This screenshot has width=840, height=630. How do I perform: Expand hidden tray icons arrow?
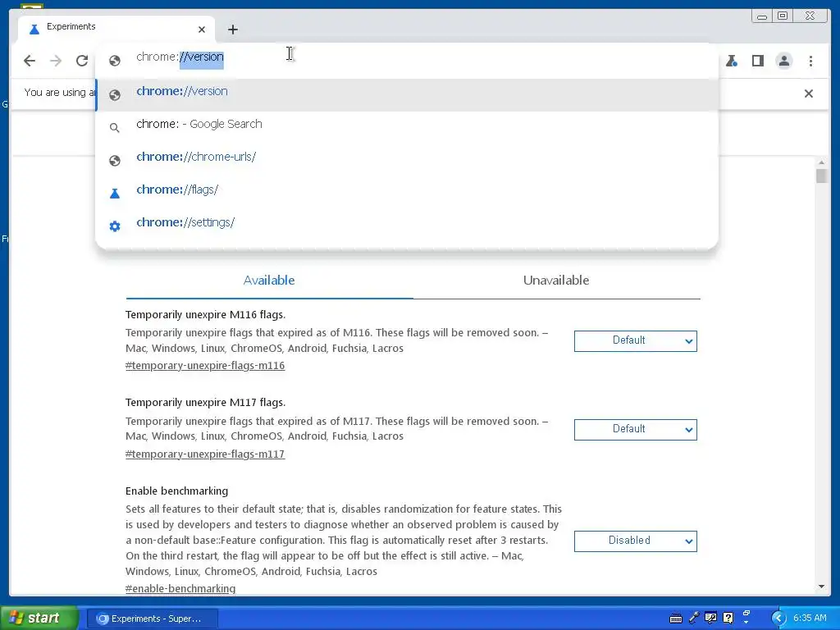pyautogui.click(x=779, y=619)
